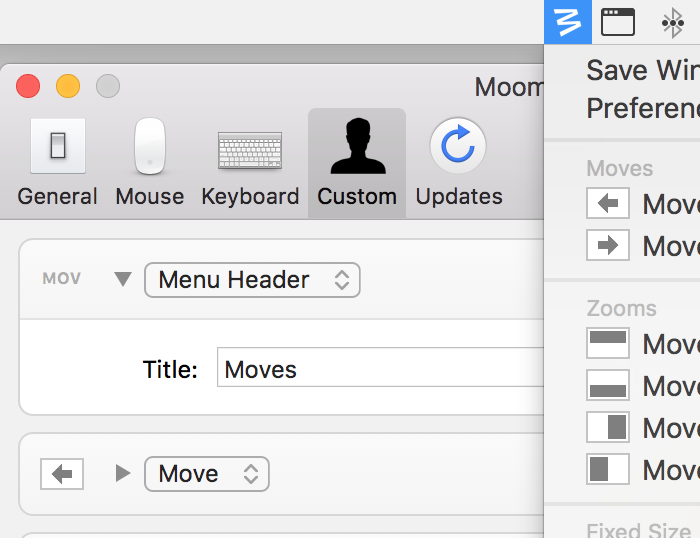Click the Bluetooth icon in menu bar
This screenshot has width=700, height=538.
coord(673,23)
